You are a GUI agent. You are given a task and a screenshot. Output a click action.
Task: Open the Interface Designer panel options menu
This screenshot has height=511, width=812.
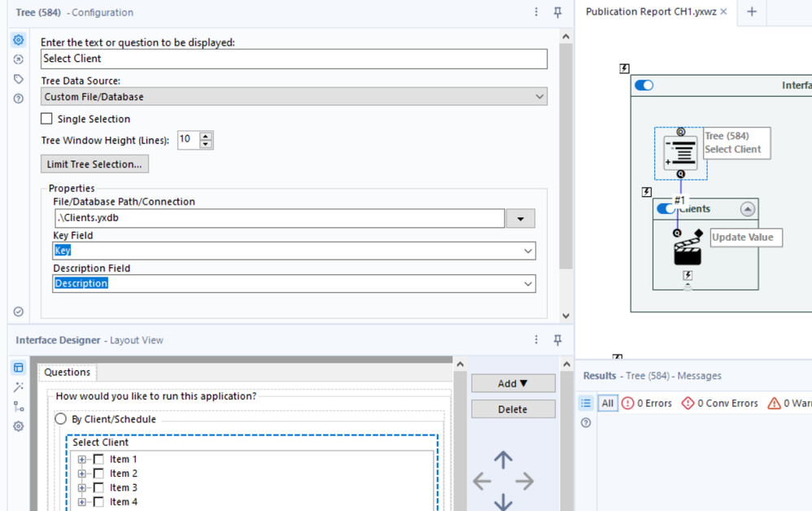coord(536,339)
